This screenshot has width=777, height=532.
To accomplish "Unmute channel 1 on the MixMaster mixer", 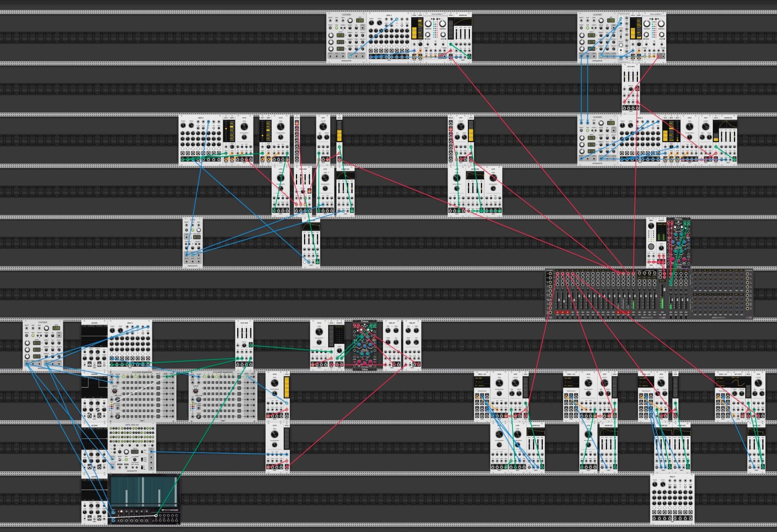I will (557, 312).
